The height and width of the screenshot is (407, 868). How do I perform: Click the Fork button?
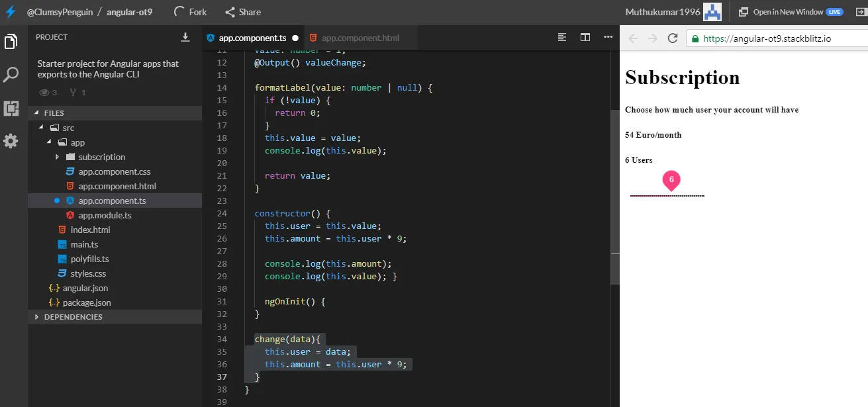pyautogui.click(x=190, y=12)
